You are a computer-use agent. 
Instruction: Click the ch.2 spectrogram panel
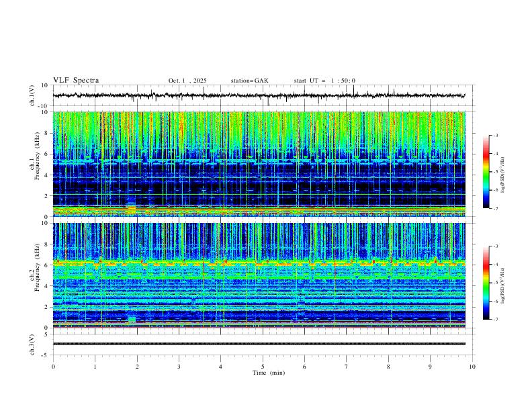(259, 275)
